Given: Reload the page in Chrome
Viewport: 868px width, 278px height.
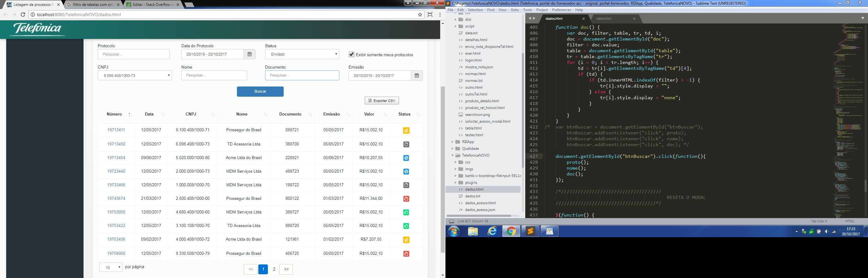Looking at the screenshot, I should (23, 15).
